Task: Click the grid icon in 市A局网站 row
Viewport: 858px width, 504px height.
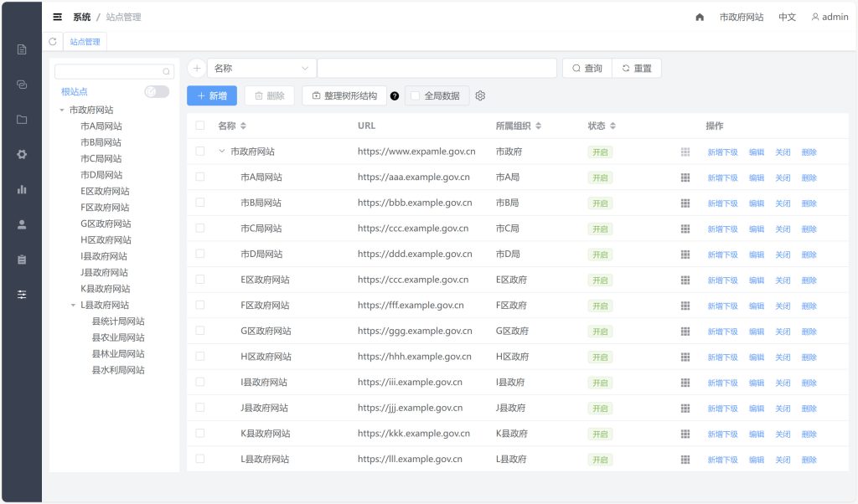Action: pyautogui.click(x=685, y=177)
